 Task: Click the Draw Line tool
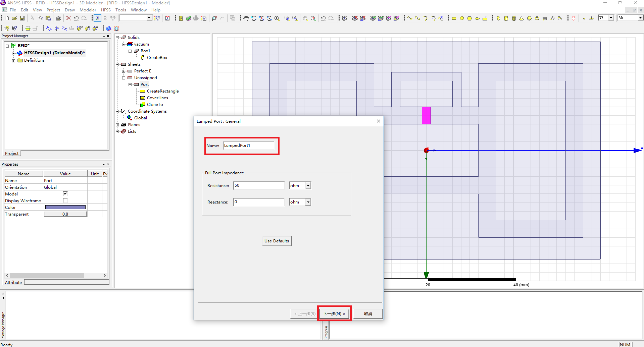coord(410,18)
